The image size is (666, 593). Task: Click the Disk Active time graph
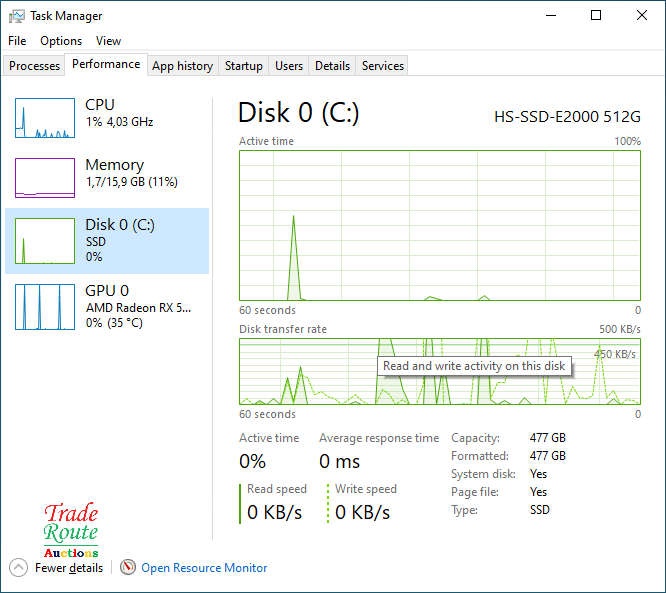click(440, 225)
